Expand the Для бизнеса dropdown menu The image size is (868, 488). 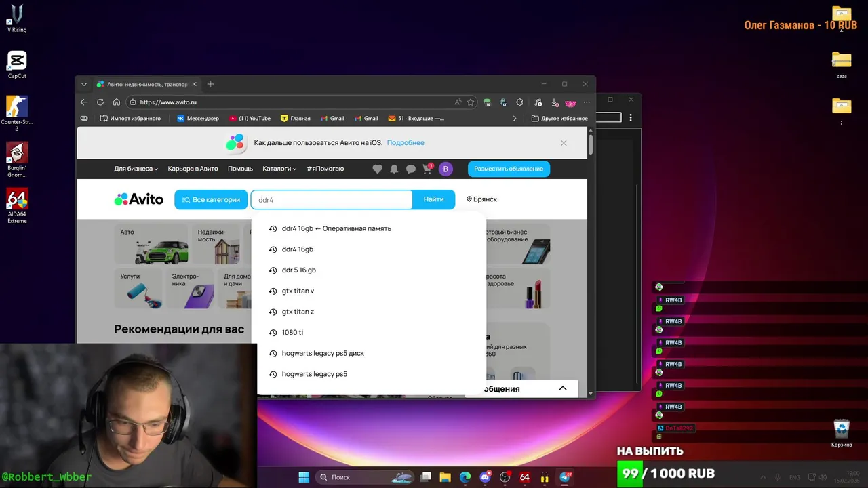[136, 169]
